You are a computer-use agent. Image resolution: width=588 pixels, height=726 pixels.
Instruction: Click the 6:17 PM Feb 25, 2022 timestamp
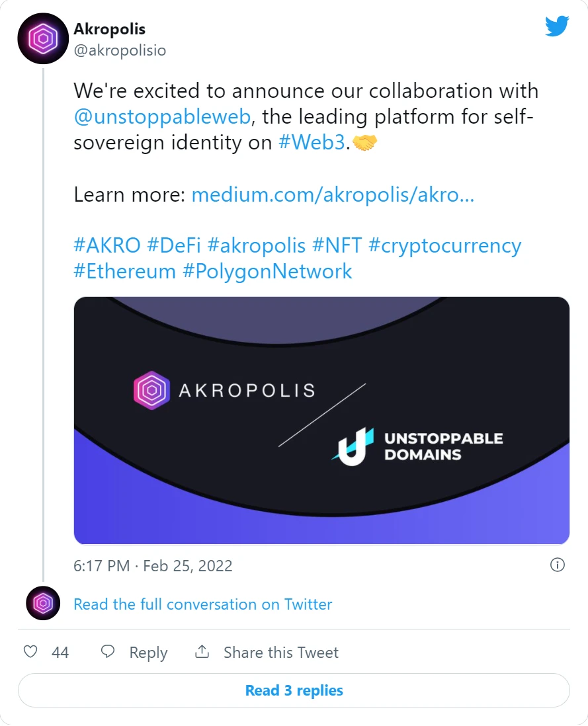tap(153, 566)
